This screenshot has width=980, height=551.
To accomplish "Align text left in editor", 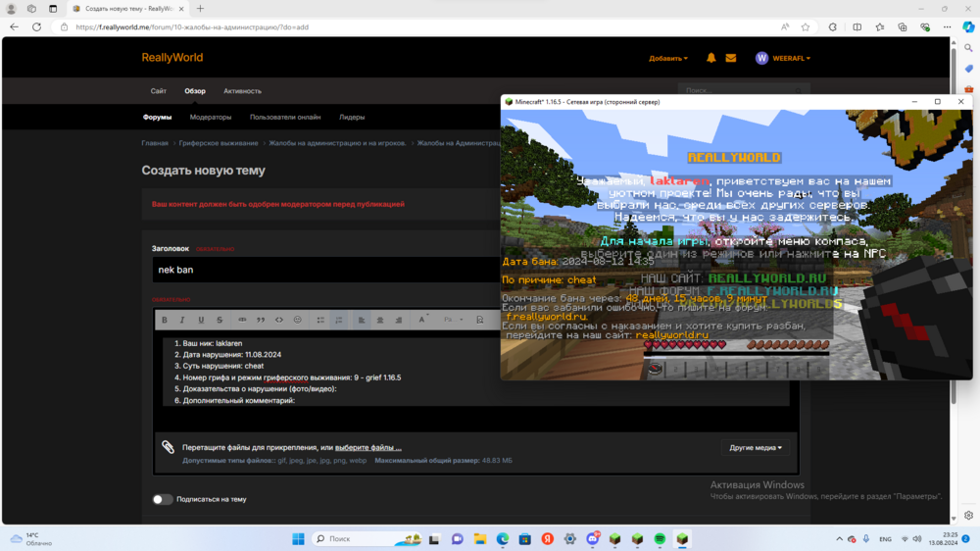I will pos(362,320).
